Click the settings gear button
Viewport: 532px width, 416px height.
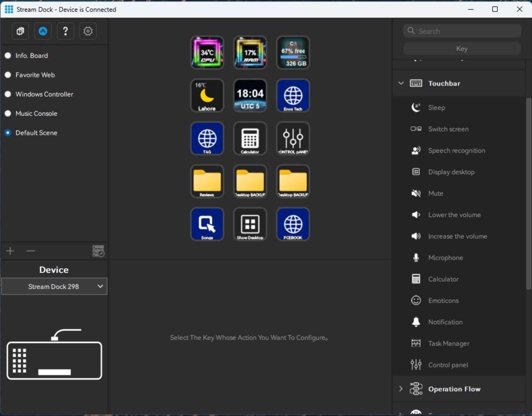[x=88, y=31]
